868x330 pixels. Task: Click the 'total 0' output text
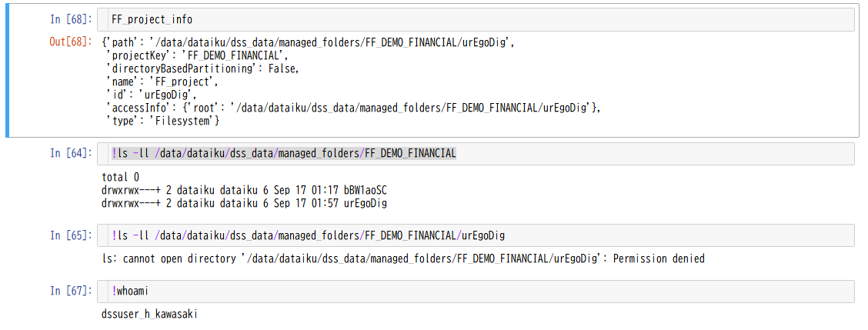(x=121, y=177)
